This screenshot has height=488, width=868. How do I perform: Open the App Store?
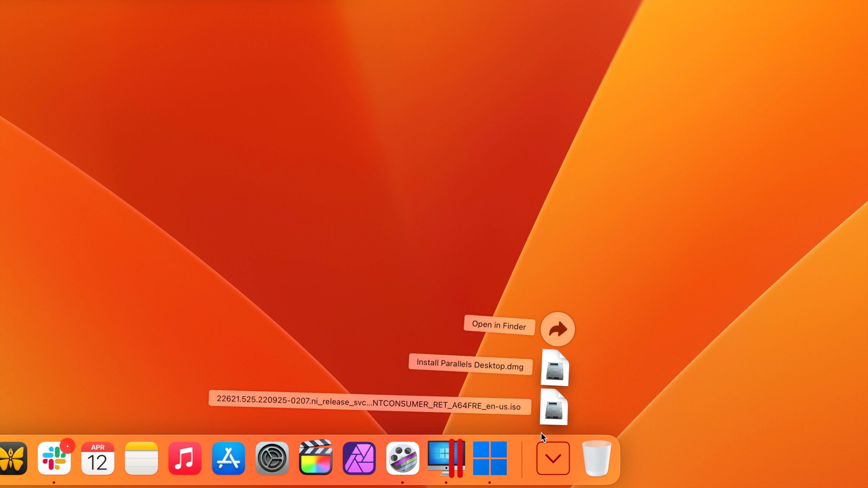point(228,458)
